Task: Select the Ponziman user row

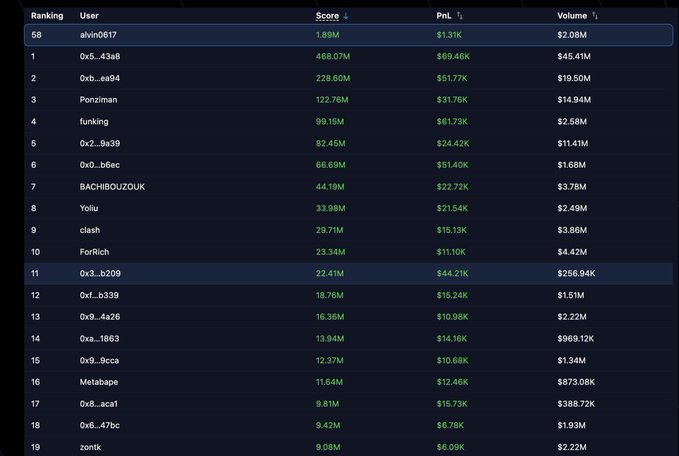Action: (x=349, y=100)
